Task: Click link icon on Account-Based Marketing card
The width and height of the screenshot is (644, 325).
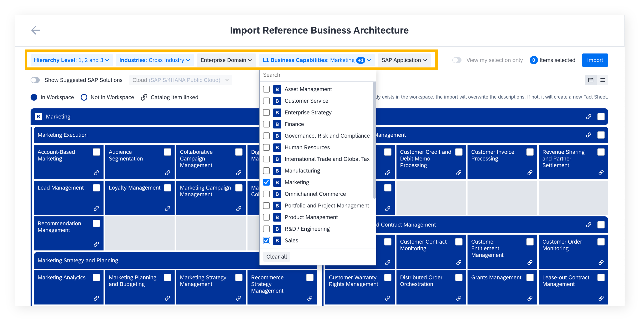Action: 96,173
